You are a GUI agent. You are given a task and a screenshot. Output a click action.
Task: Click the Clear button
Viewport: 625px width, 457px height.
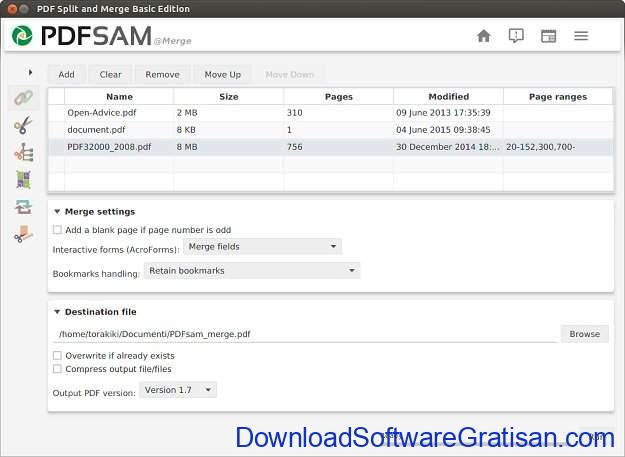tap(110, 75)
